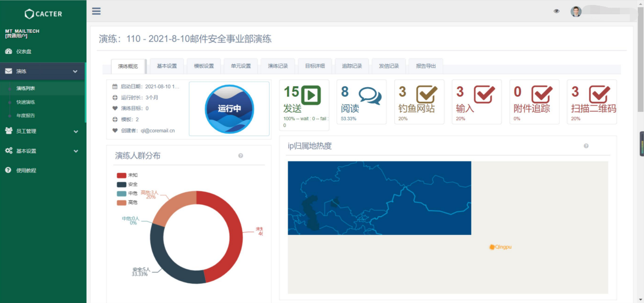Image resolution: width=644 pixels, height=303 pixels.
Task: Switch to the 模板设置 tab
Action: [x=204, y=66]
